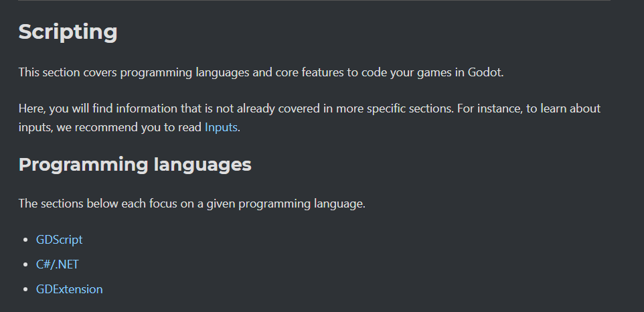Click the Scripting page heading
This screenshot has height=312, width=644.
point(68,31)
